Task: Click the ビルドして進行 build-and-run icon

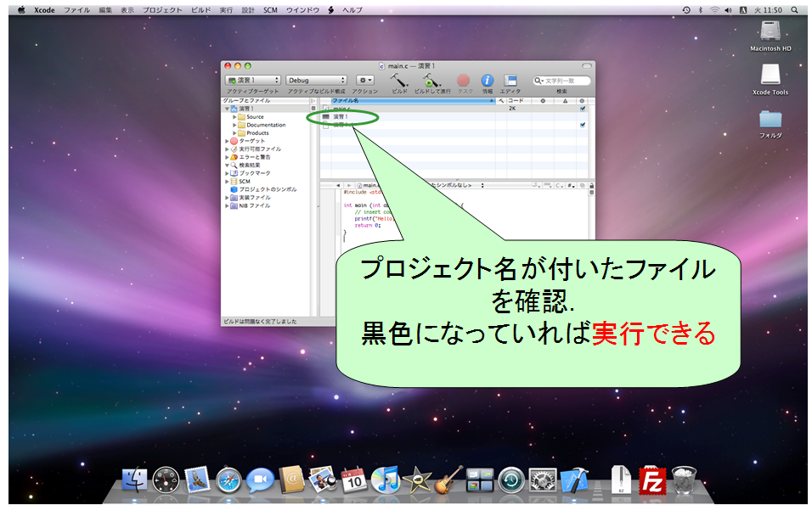Action: click(x=431, y=81)
